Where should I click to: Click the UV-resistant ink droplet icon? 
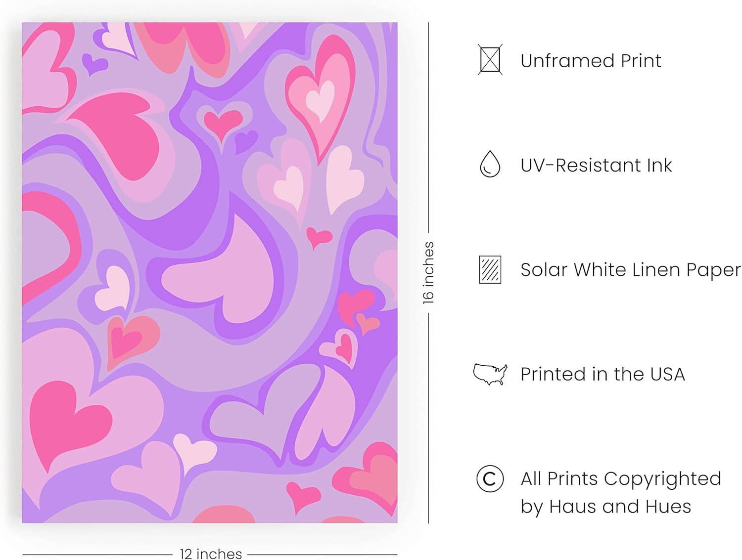(490, 164)
